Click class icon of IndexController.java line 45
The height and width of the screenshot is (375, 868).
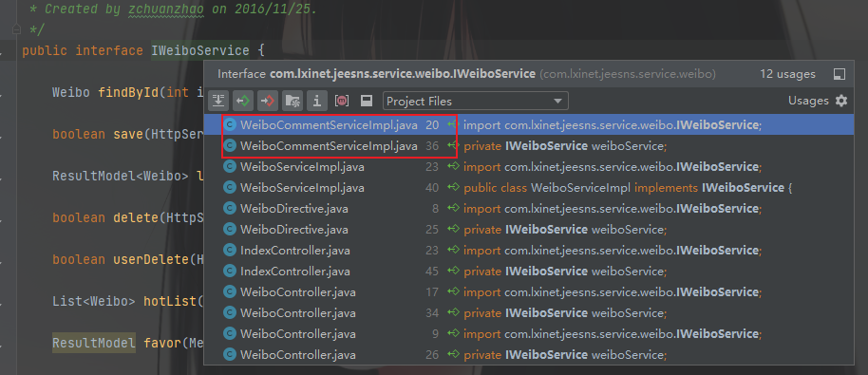229,271
